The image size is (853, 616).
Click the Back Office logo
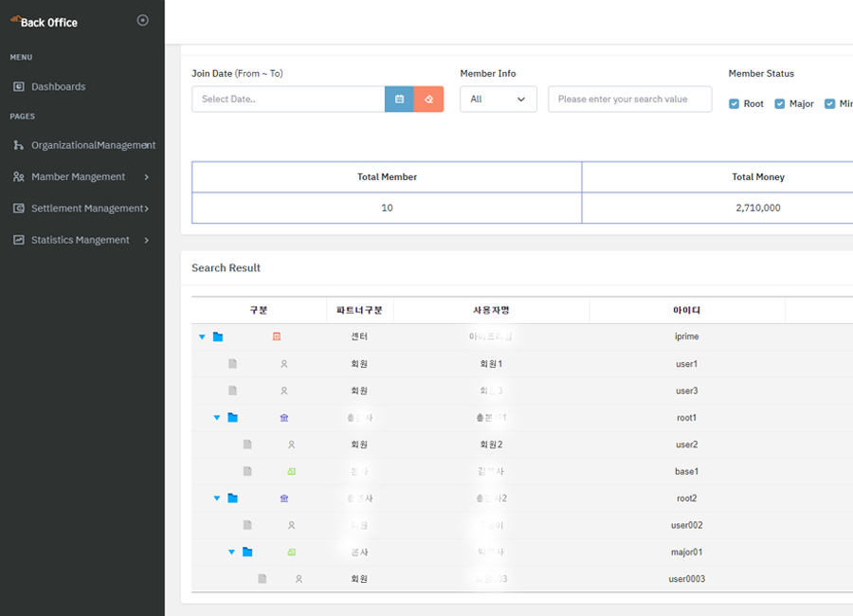coord(44,22)
